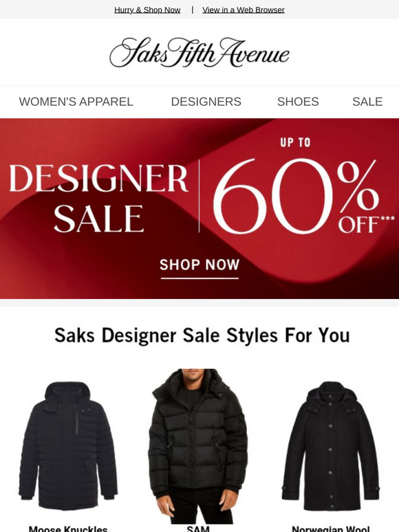
Task: Click the SAM product name label
Action: tap(198, 529)
